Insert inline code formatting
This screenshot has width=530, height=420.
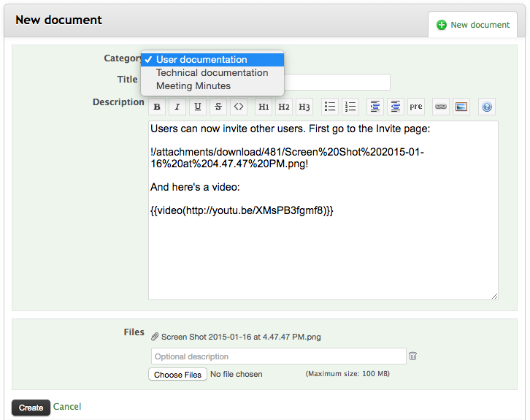[239, 107]
